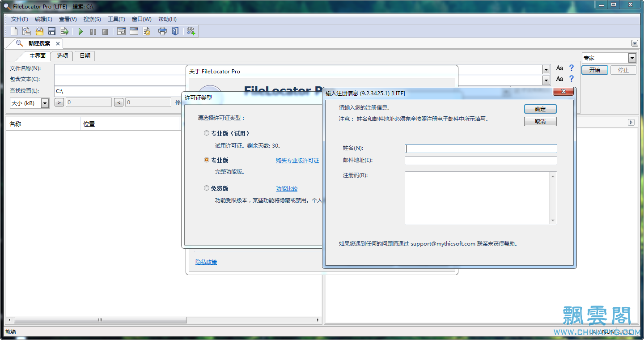644x340 pixels.
Task: Select the 新建搜索 search tab
Action: point(39,43)
